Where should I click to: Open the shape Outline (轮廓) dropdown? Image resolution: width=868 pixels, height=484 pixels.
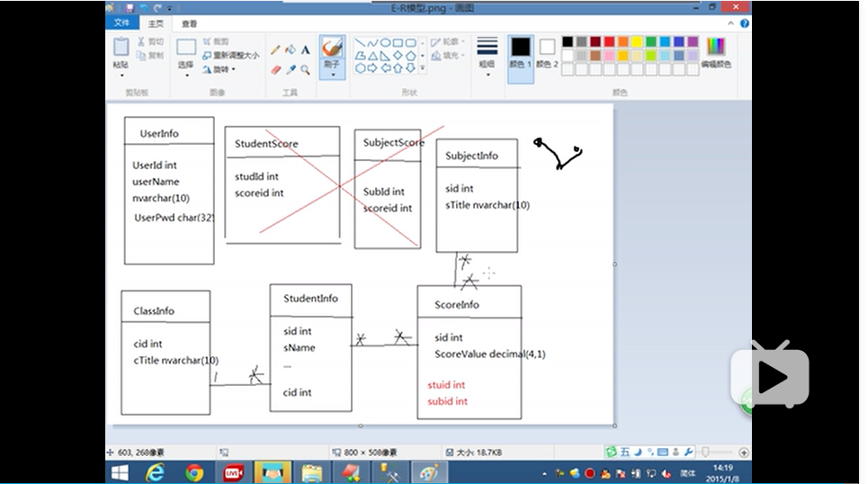click(x=448, y=42)
